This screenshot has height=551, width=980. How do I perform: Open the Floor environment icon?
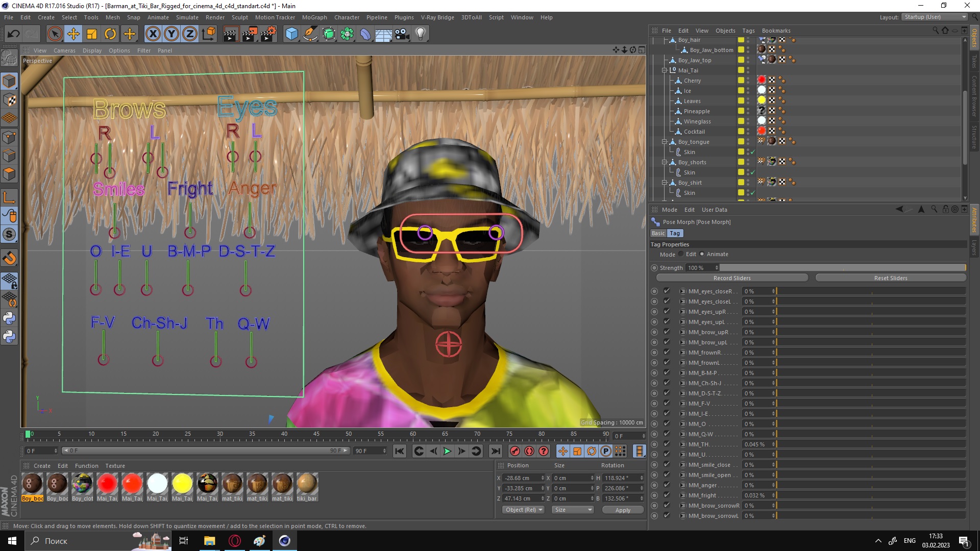(x=383, y=34)
